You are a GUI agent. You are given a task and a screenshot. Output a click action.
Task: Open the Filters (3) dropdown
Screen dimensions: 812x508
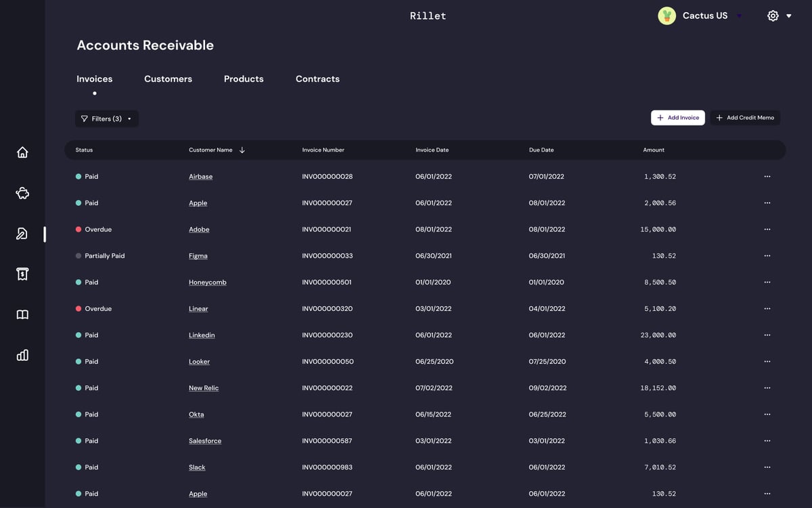point(107,119)
